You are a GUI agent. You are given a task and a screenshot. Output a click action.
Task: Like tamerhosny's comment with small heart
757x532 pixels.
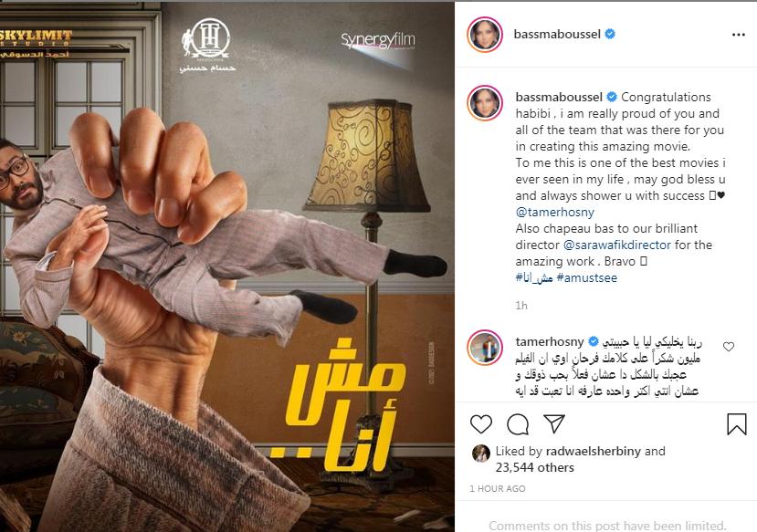[729, 347]
